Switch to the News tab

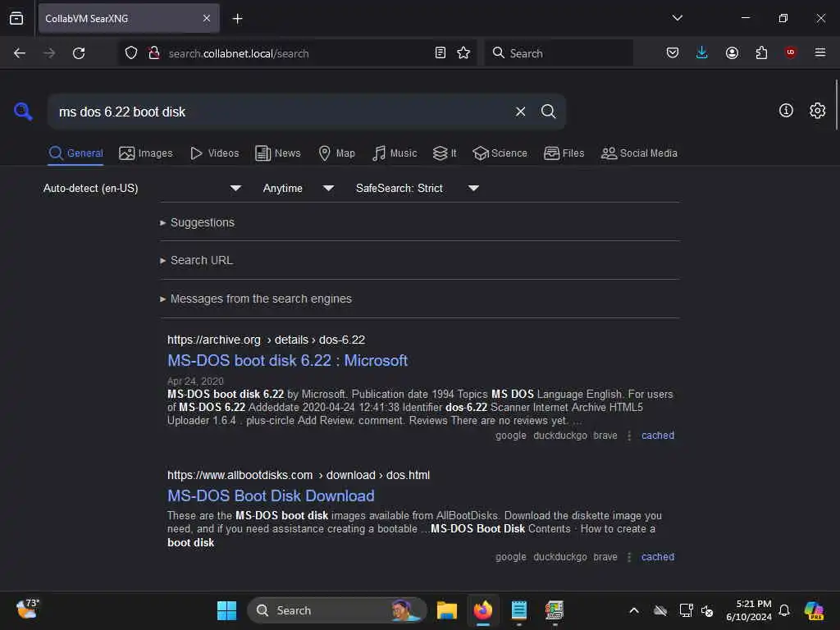(x=277, y=153)
